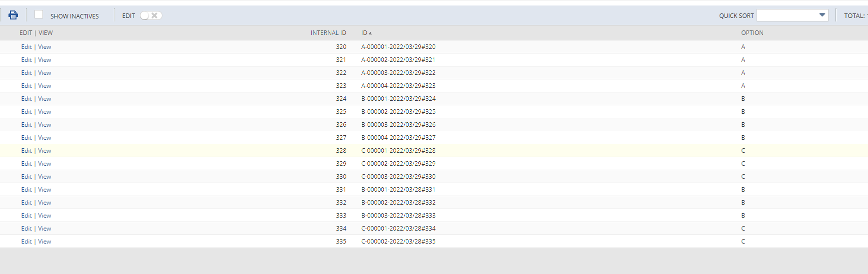This screenshot has height=274, width=868.
Task: Click View link for record 320
Action: (x=44, y=47)
